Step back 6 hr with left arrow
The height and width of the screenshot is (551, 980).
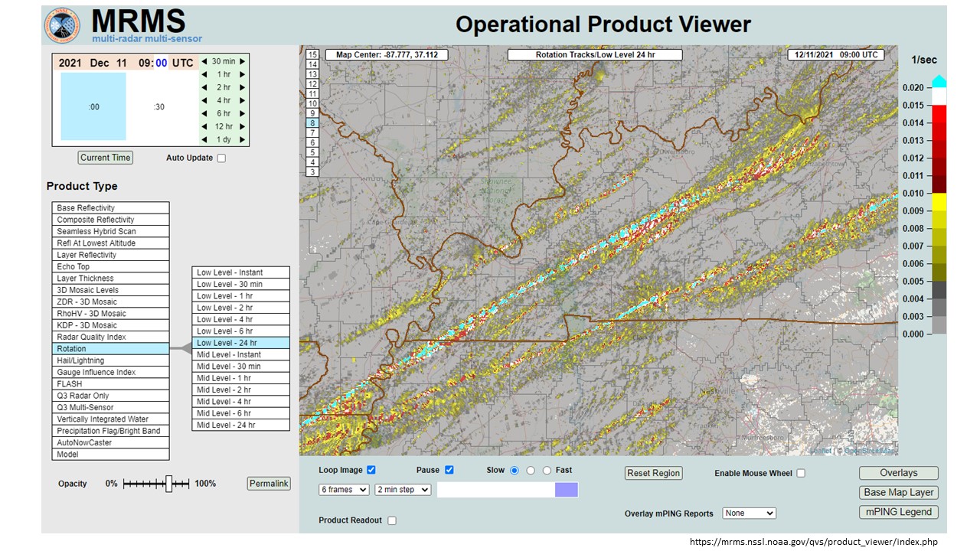(204, 113)
